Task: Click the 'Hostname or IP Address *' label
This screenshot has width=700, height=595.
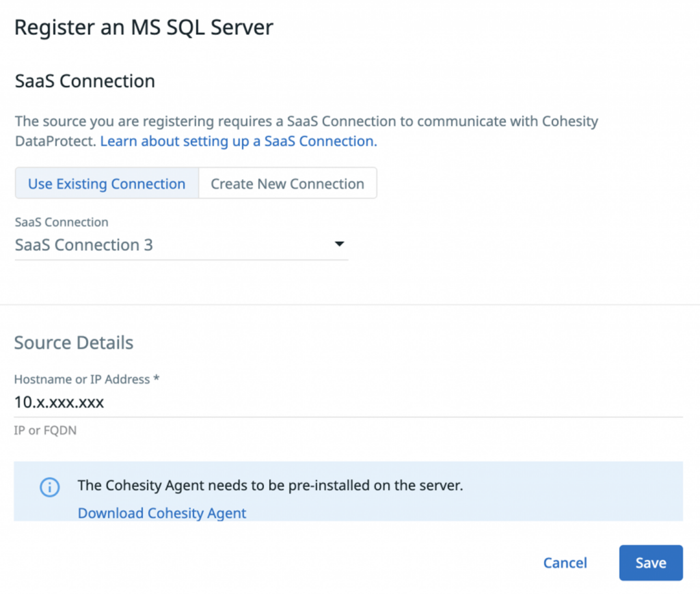Action: click(86, 379)
